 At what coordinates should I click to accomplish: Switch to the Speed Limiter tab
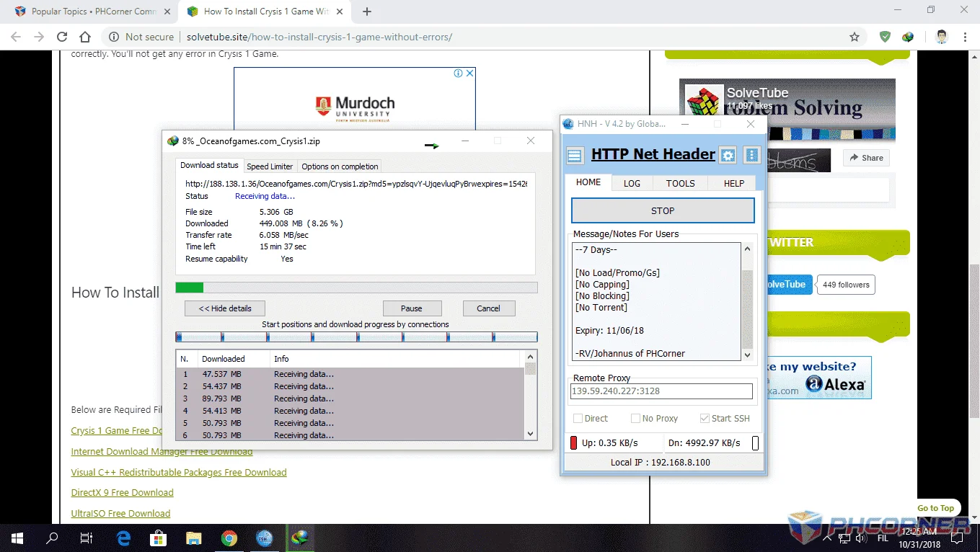click(270, 166)
